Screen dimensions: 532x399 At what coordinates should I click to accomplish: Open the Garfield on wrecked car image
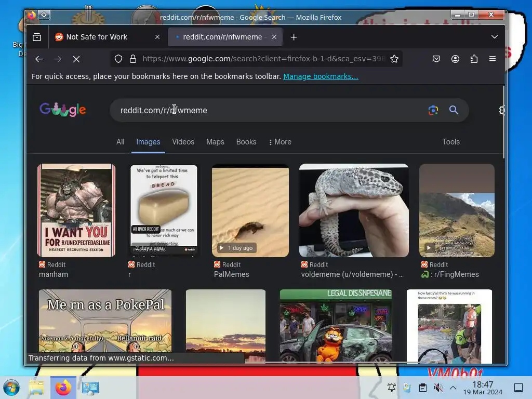click(x=336, y=326)
